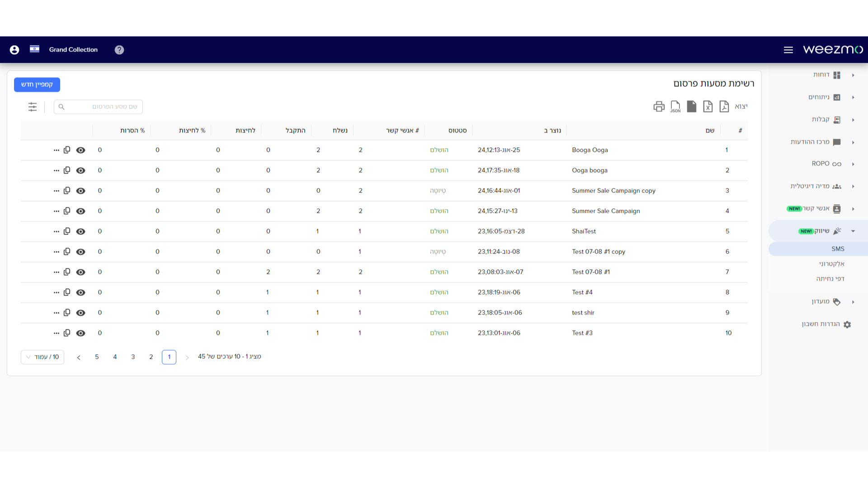The image size is (868, 488).
Task: Export the list as JSON
Action: click(675, 107)
